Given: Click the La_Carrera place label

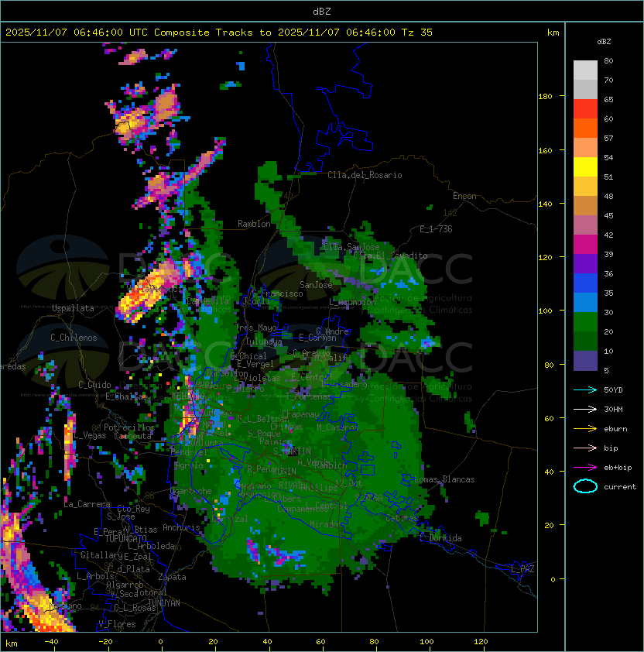Looking at the screenshot, I should [87, 504].
